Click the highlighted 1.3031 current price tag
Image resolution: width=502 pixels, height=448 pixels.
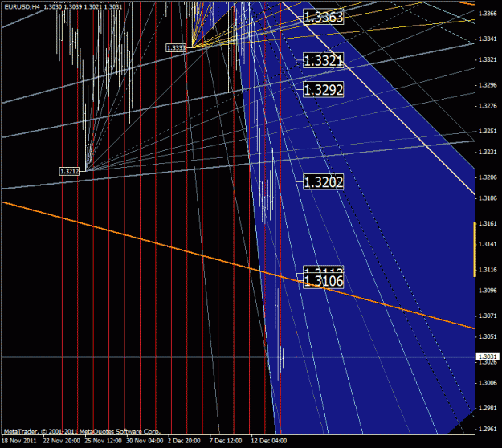coord(488,356)
